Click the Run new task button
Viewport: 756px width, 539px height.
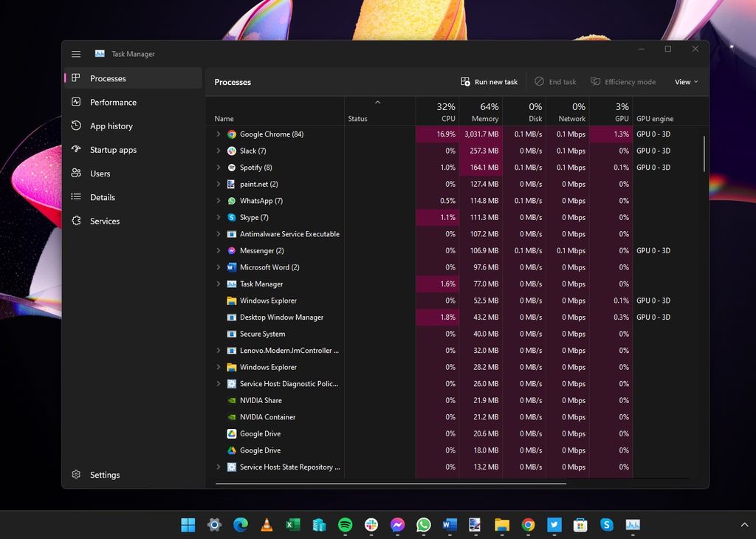pos(489,81)
